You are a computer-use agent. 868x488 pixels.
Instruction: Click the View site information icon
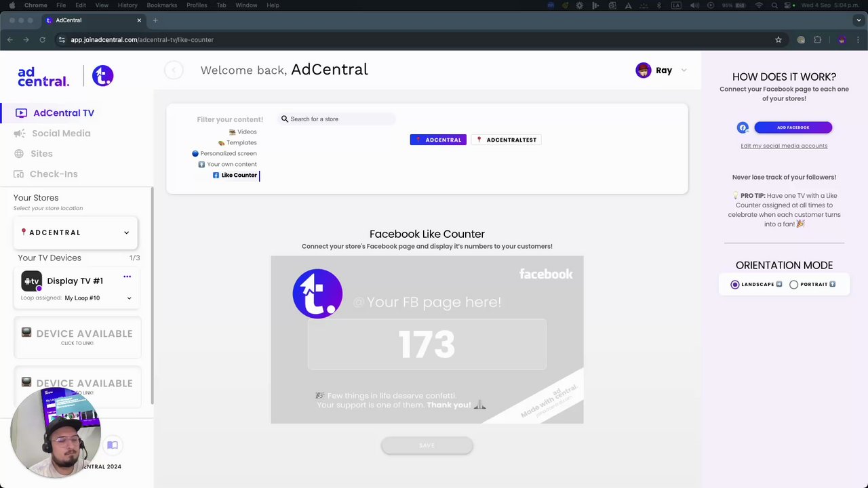coord(62,40)
